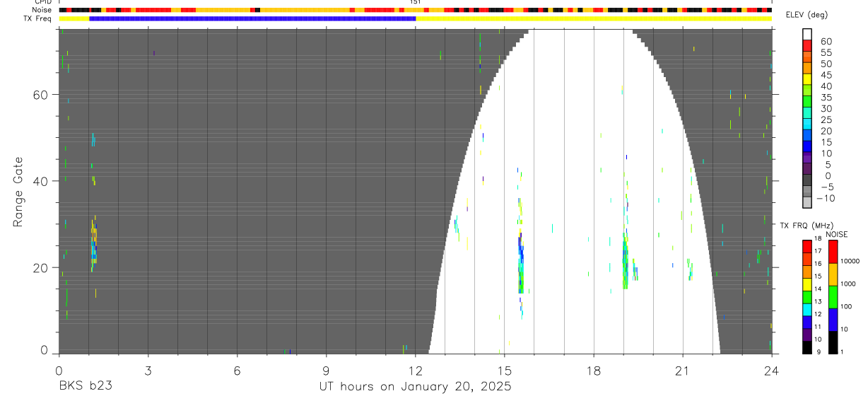Click the "50" label on the ELEV colorbar

coord(826,64)
